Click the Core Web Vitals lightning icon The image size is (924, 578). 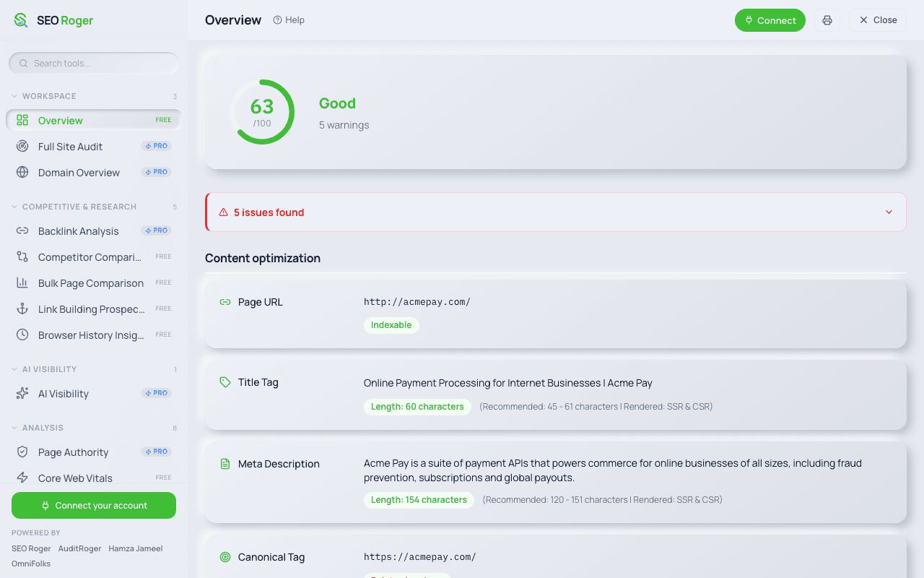click(22, 478)
